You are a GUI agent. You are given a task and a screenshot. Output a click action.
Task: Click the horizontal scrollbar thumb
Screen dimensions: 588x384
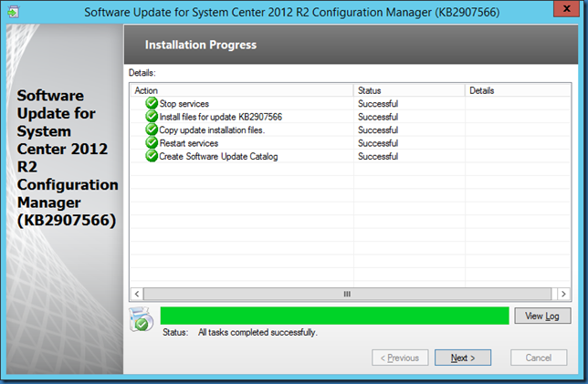[x=348, y=294]
